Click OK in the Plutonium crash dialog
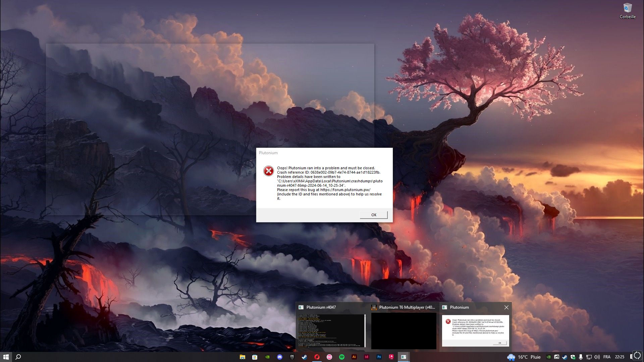The width and height of the screenshot is (644, 362). (x=374, y=215)
